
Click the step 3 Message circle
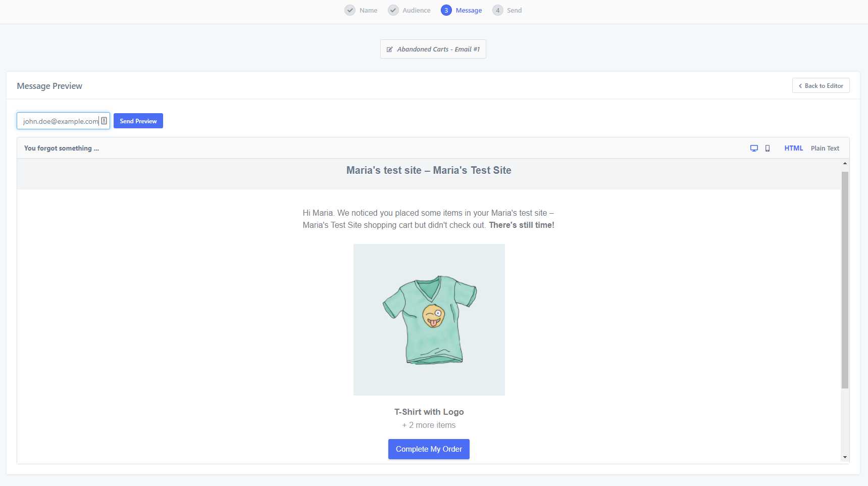pyautogui.click(x=446, y=10)
